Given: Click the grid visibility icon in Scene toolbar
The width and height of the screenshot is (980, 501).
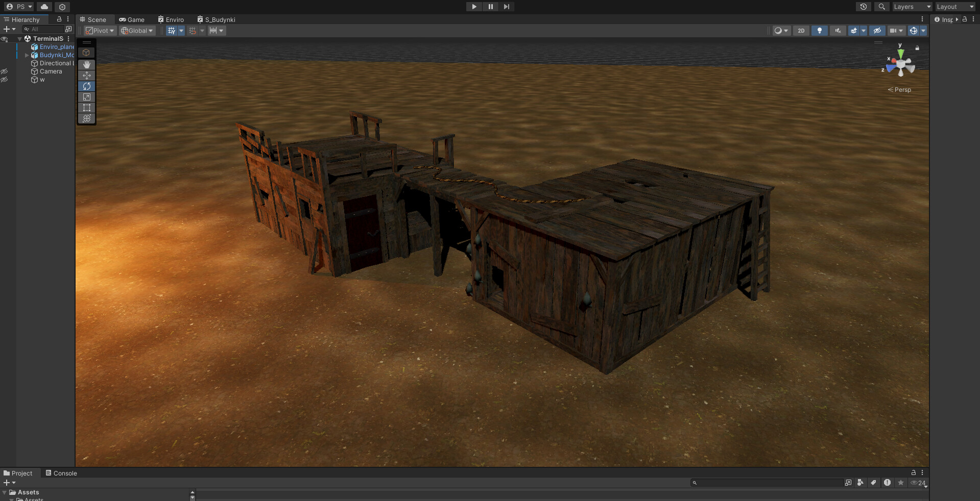Looking at the screenshot, I should (172, 31).
